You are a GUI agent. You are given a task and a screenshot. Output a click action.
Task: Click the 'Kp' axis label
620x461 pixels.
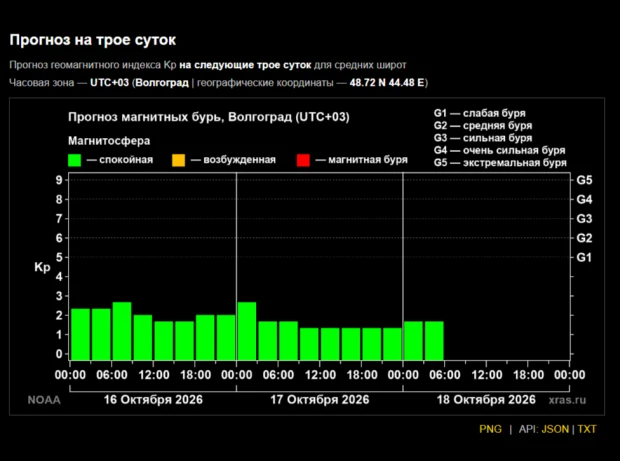42,268
